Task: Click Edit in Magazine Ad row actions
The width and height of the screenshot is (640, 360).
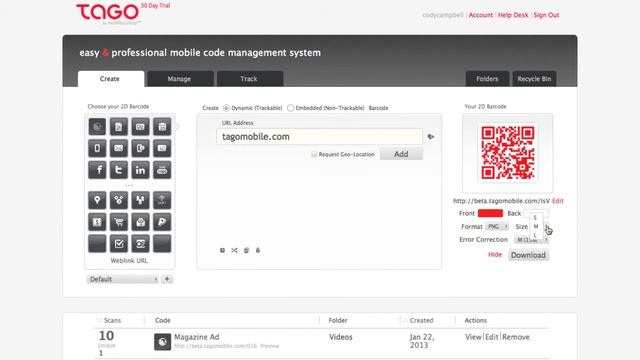Action: [x=492, y=337]
